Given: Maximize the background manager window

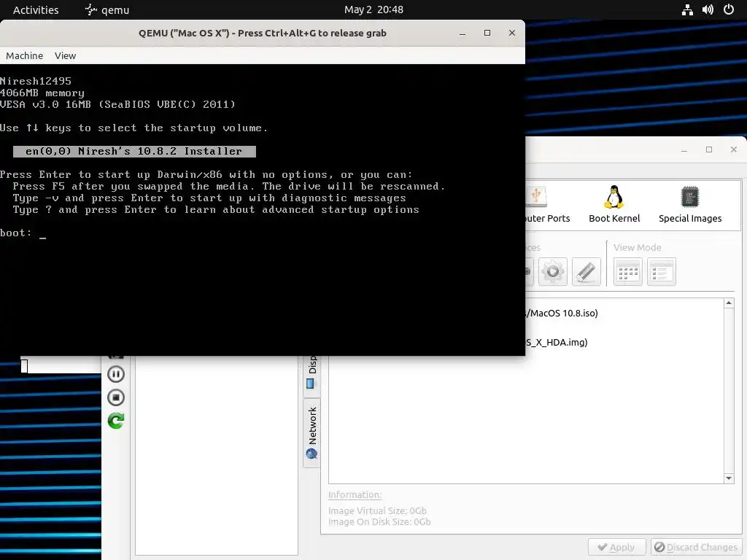Looking at the screenshot, I should coord(709,149).
